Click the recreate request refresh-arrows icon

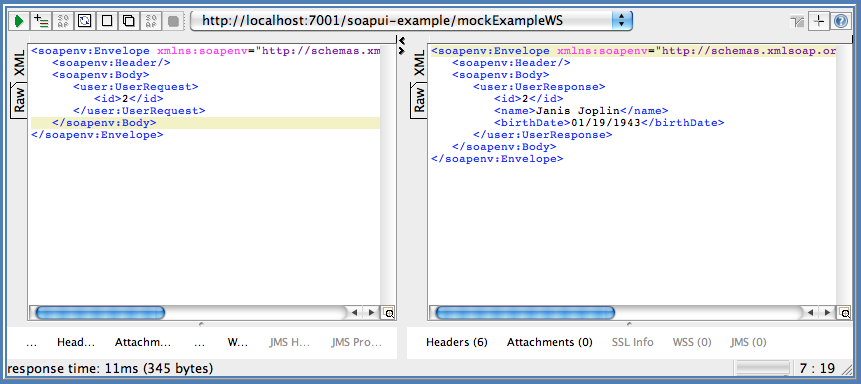tap(85, 21)
